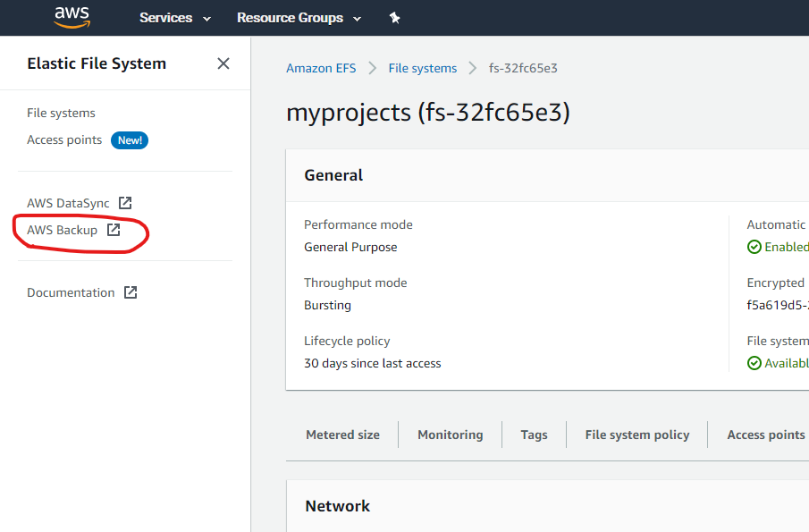Open the external link icon beside AWS Backup
Screen dimensions: 809x532
(x=114, y=230)
